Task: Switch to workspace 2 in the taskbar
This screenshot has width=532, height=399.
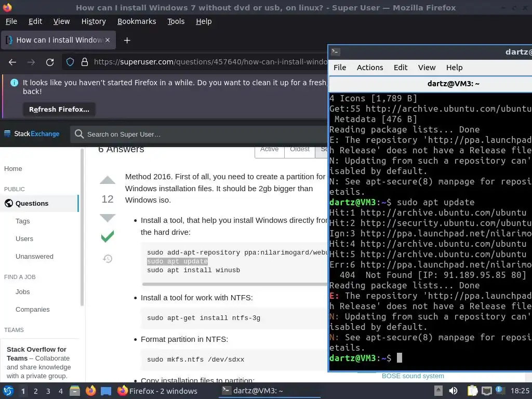Action: [x=36, y=391]
